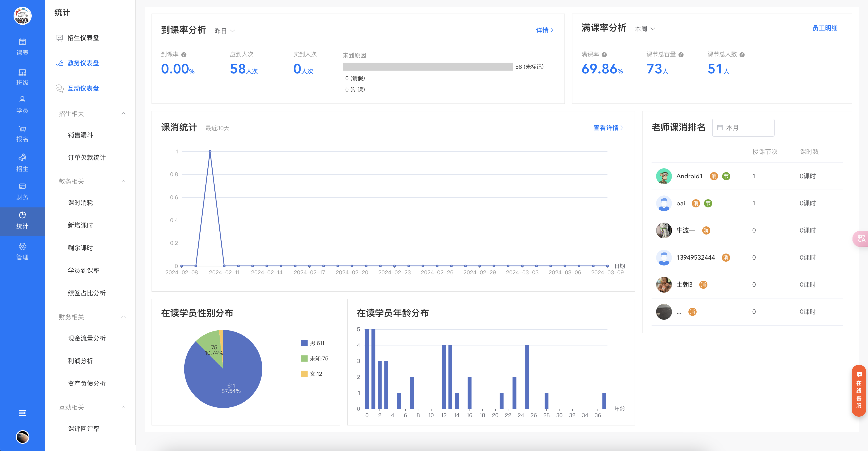The width and height of the screenshot is (868, 451).
Task: Click the 消 badge beside 13949532444
Action: [726, 258]
